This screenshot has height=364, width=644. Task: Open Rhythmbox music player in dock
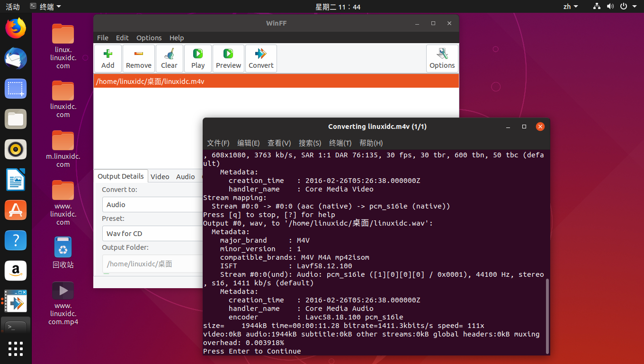tap(16, 149)
